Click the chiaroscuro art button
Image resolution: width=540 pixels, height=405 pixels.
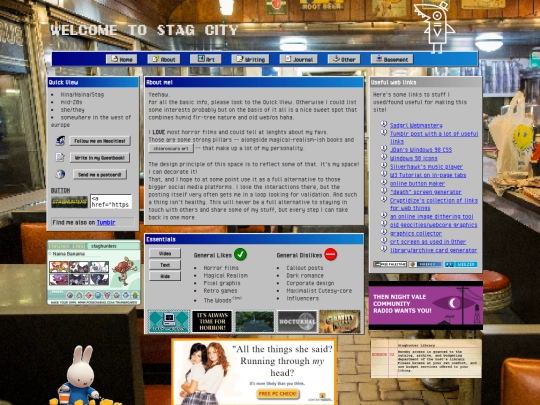tap(171, 148)
